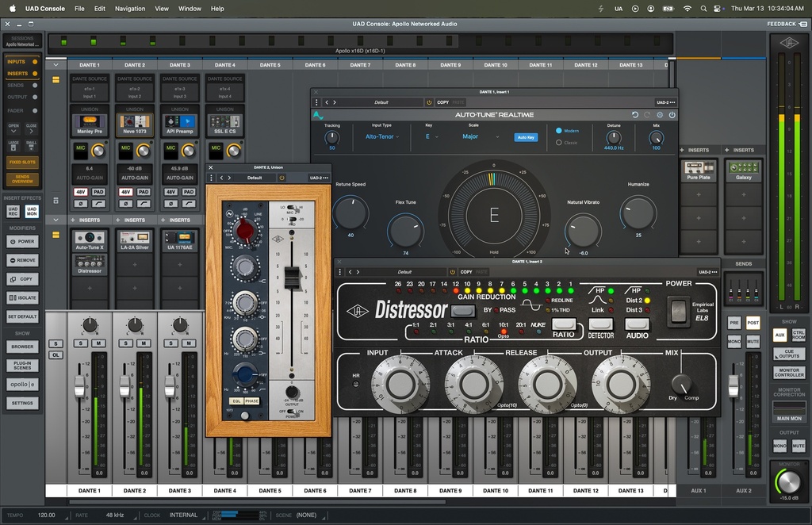The height and width of the screenshot is (525, 812).
Task: Open the CLOCK INTERNAL dropdown
Action: tap(184, 515)
